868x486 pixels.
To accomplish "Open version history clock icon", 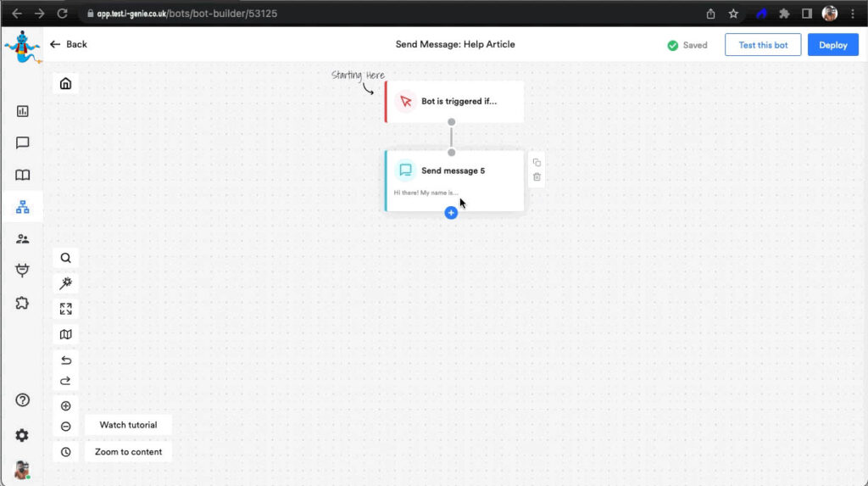I will 65,452.
